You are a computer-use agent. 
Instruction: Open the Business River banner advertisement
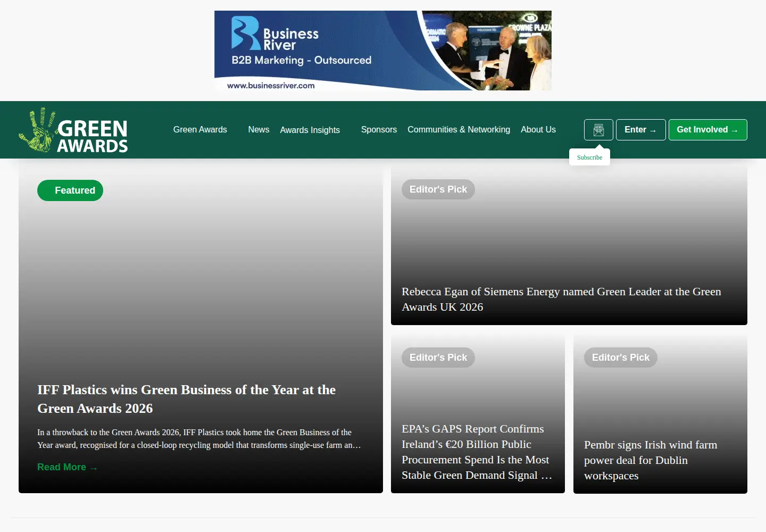pos(383,51)
